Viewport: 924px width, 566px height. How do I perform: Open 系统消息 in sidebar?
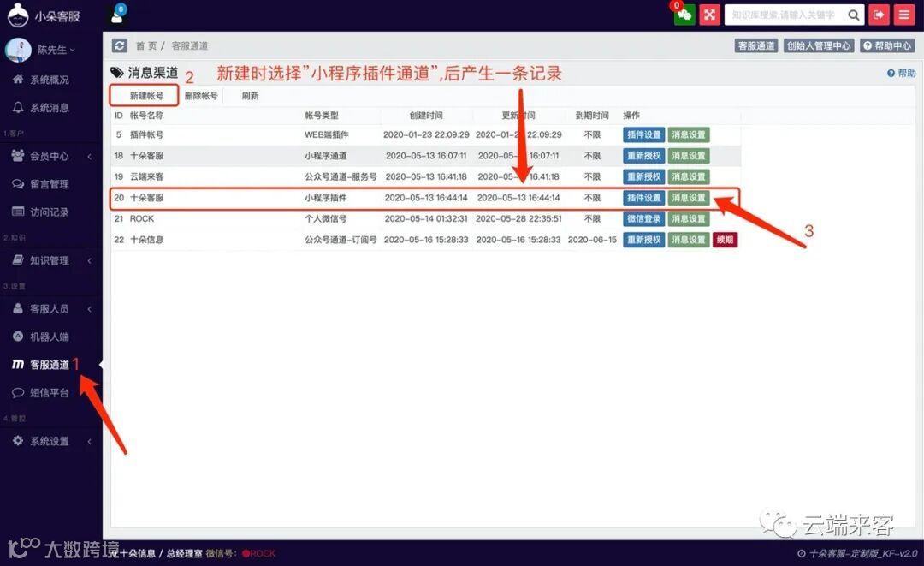pos(50,108)
